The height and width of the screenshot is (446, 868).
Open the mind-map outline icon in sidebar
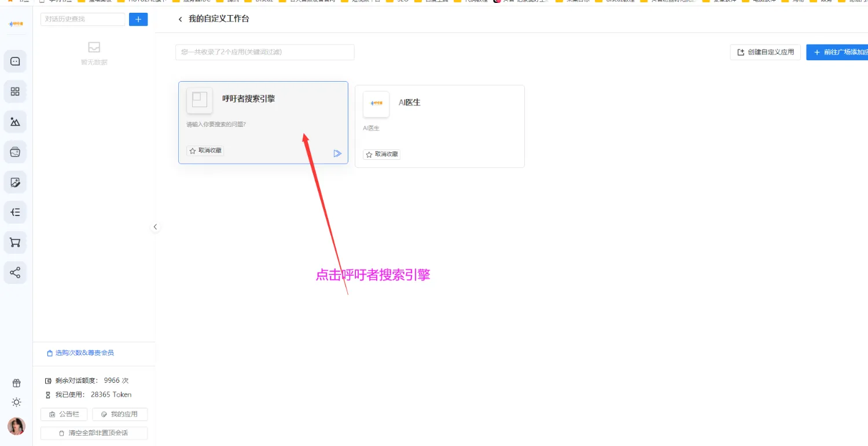tap(16, 213)
